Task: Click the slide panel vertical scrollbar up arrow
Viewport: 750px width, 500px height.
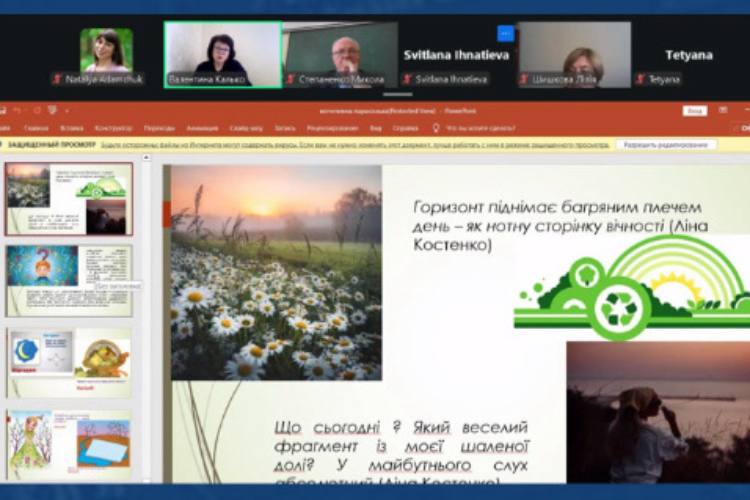Action: tap(145, 159)
